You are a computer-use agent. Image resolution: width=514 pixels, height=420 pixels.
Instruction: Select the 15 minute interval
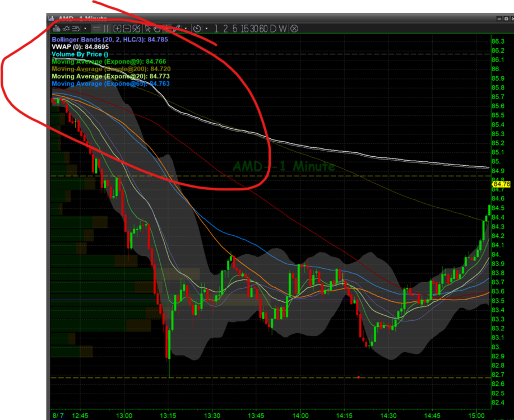tap(244, 28)
